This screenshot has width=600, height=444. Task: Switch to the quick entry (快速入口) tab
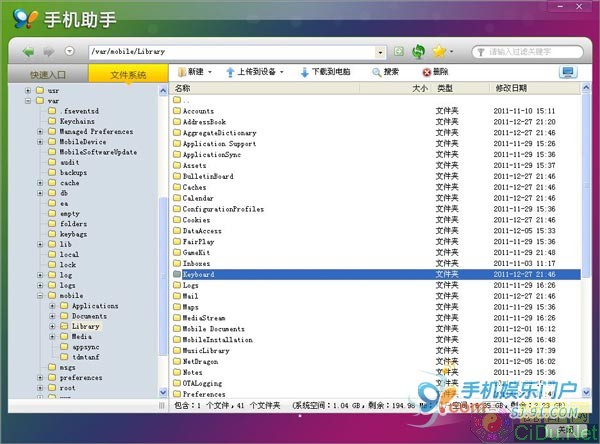point(48,74)
